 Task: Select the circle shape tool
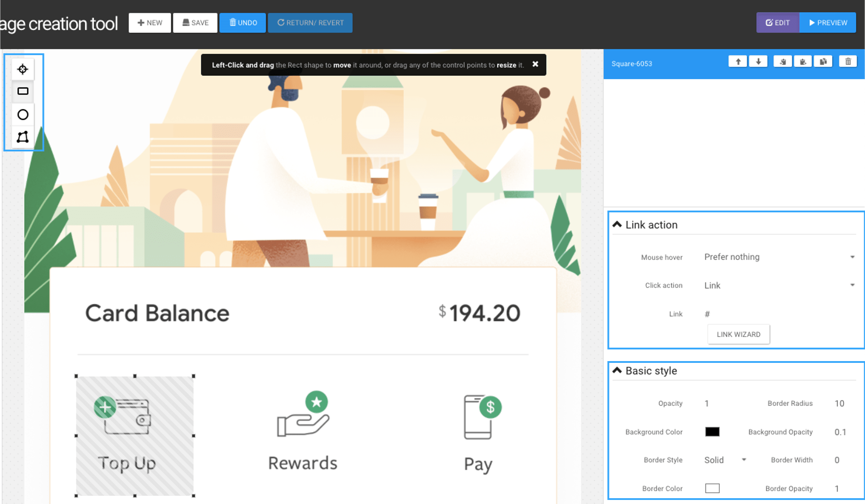coord(22,115)
